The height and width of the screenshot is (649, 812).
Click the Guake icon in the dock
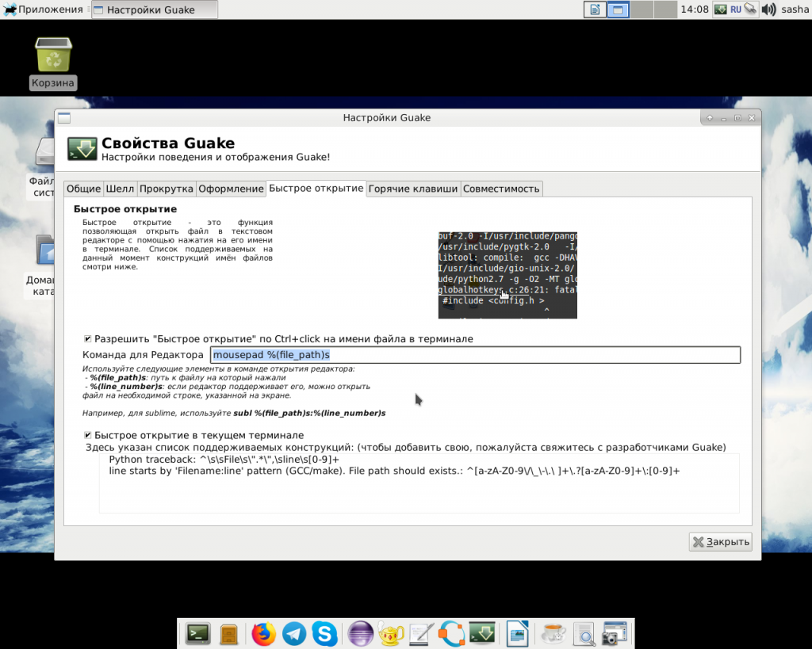482,634
